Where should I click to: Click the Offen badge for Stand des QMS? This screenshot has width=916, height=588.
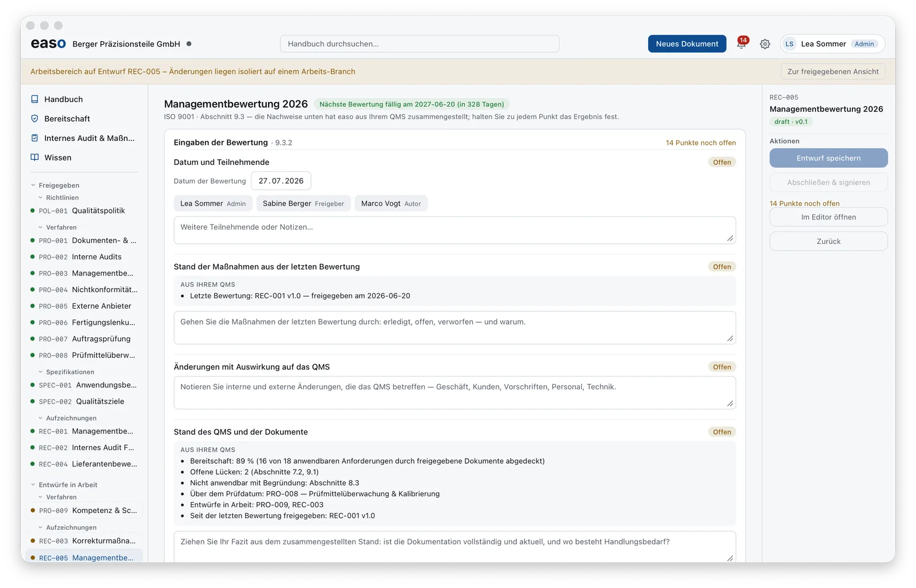point(722,432)
